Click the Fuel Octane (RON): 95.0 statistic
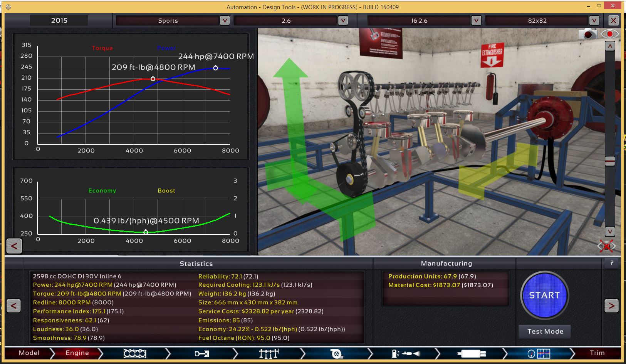Image resolution: width=626 pixels, height=364 pixels. pyautogui.click(x=244, y=338)
